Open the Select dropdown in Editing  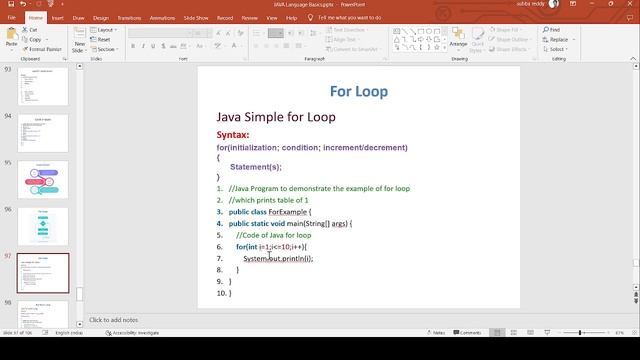click(556, 49)
